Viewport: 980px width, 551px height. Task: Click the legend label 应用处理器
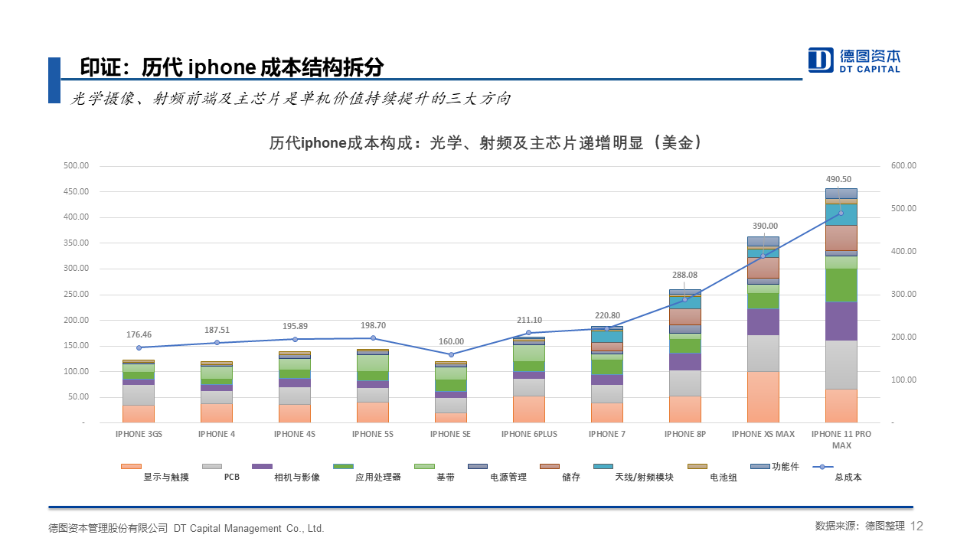378,478
